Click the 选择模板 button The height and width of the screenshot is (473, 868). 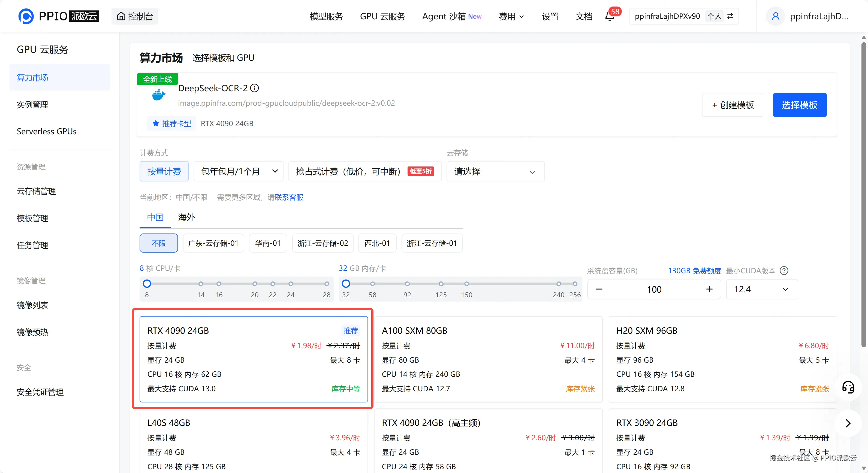[x=799, y=105]
